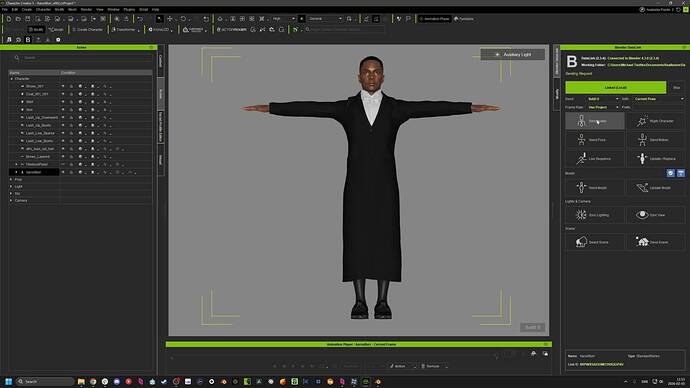This screenshot has width=690, height=388.
Task: Activate the Rotate tool icon
Action: click(183, 19)
